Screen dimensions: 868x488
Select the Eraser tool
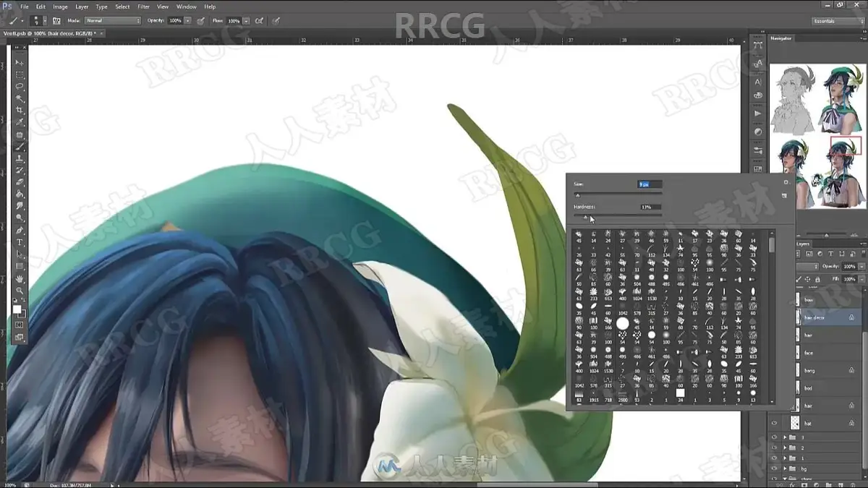coord(20,182)
